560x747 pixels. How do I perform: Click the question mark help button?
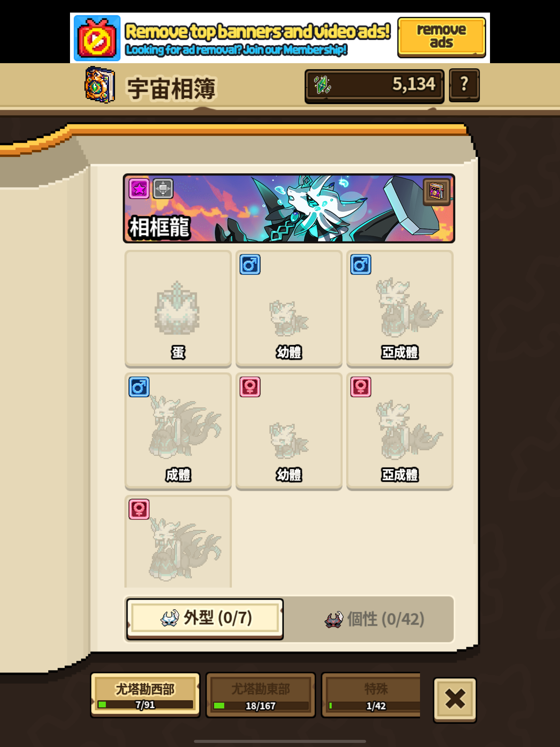click(x=464, y=85)
